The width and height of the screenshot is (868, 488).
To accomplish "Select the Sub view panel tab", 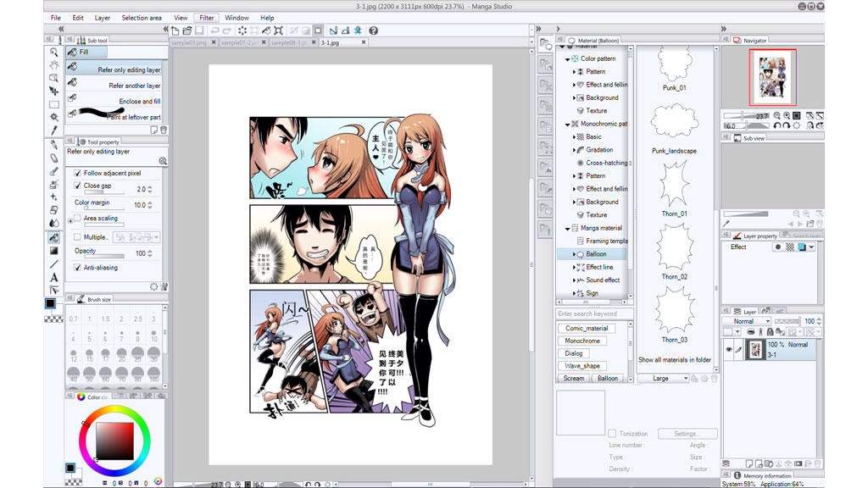I will tap(750, 138).
